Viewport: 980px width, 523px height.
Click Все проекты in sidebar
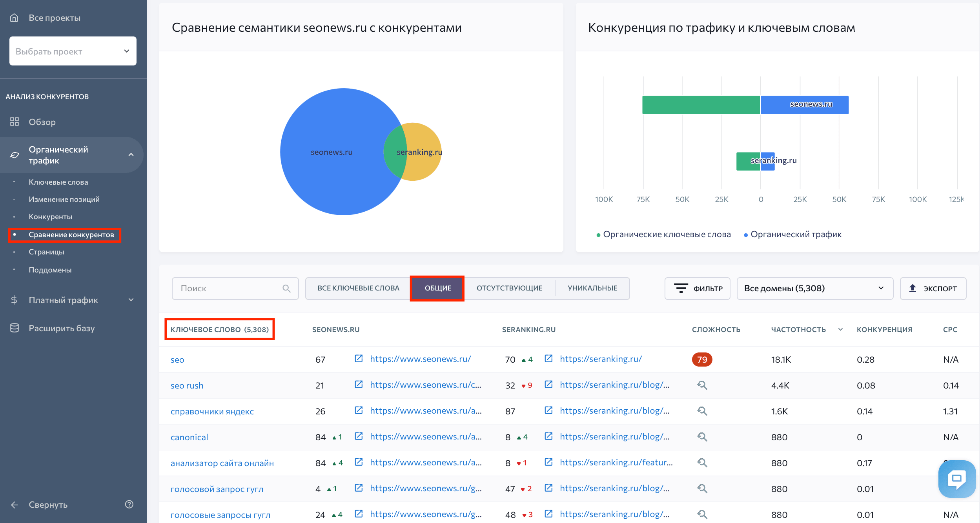pyautogui.click(x=55, y=18)
